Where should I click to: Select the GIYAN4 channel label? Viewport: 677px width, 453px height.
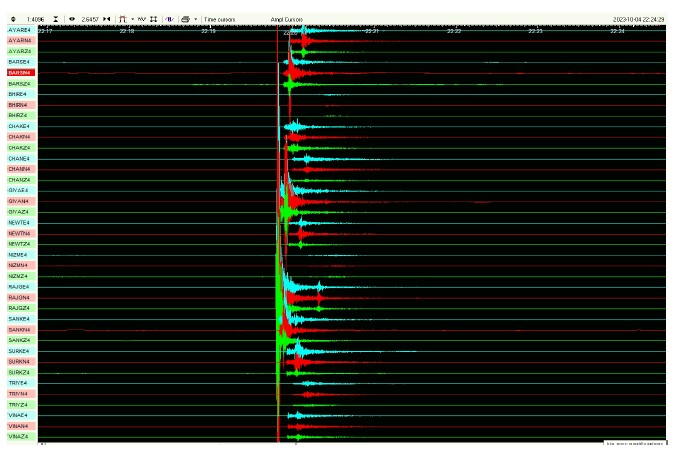[x=20, y=201]
